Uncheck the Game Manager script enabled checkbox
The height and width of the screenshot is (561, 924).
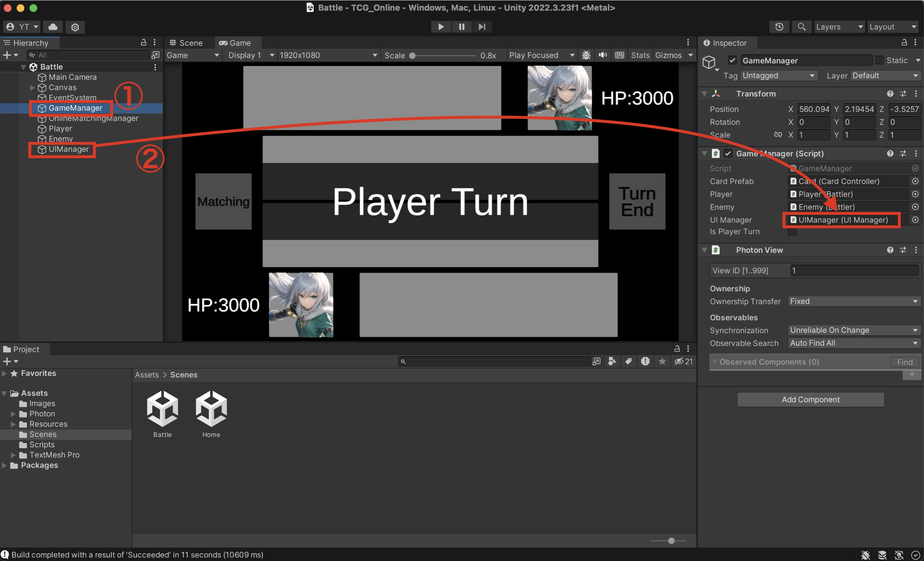point(728,153)
